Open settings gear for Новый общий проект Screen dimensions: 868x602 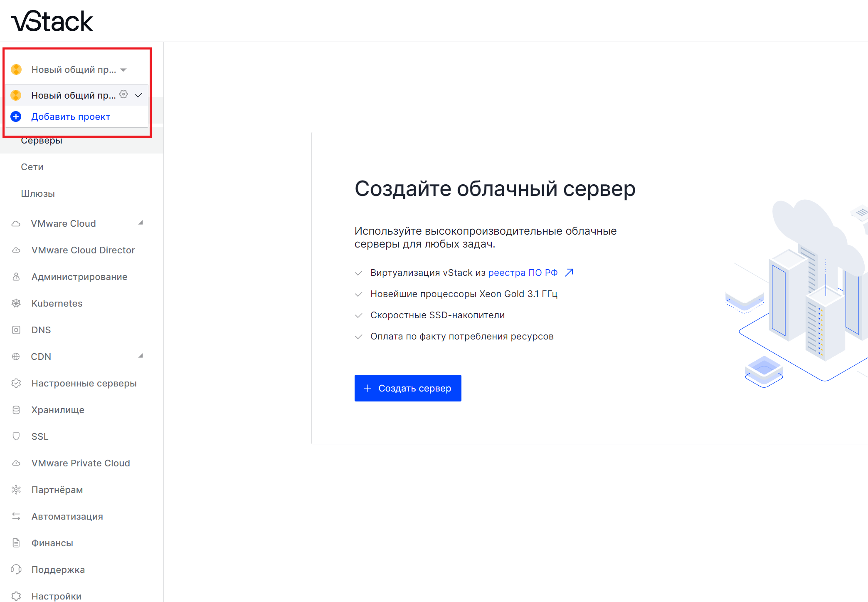[x=123, y=94]
